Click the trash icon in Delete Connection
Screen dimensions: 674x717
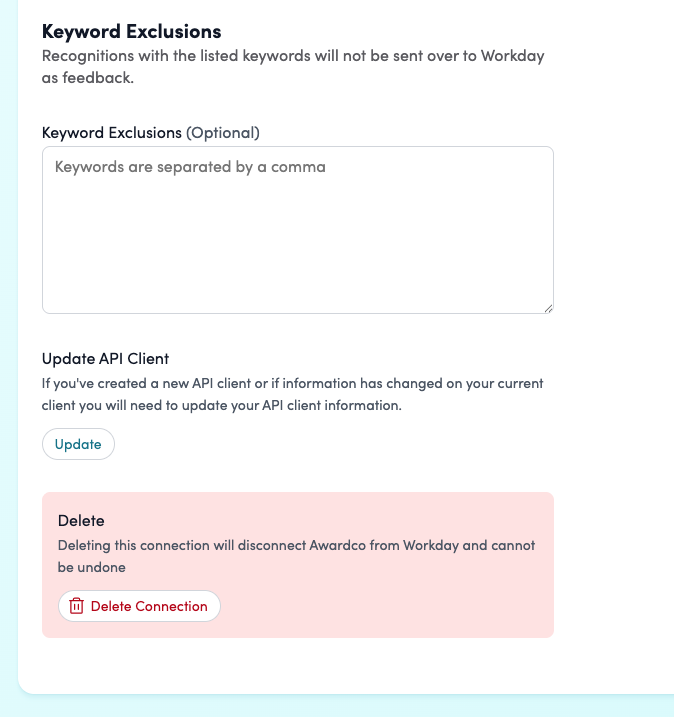click(x=76, y=606)
